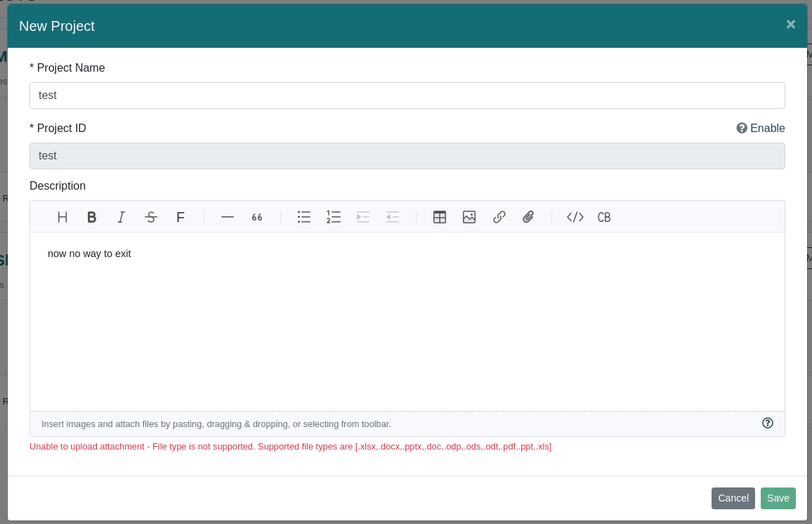Insert a horizontal line
The width and height of the screenshot is (812, 524).
[228, 217]
